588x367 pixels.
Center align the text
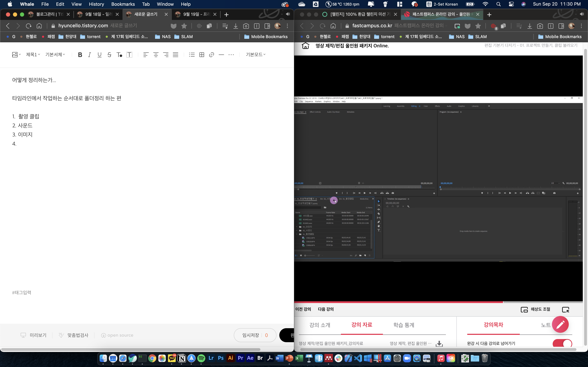pyautogui.click(x=156, y=55)
